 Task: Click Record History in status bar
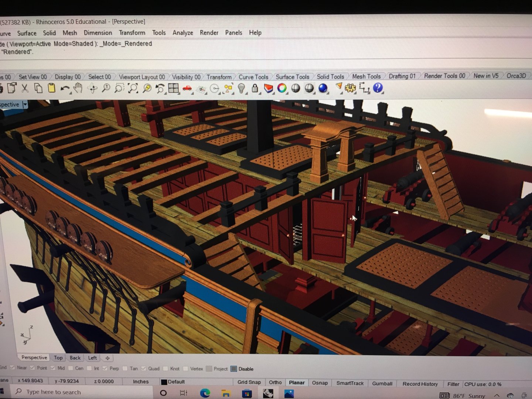(x=420, y=384)
